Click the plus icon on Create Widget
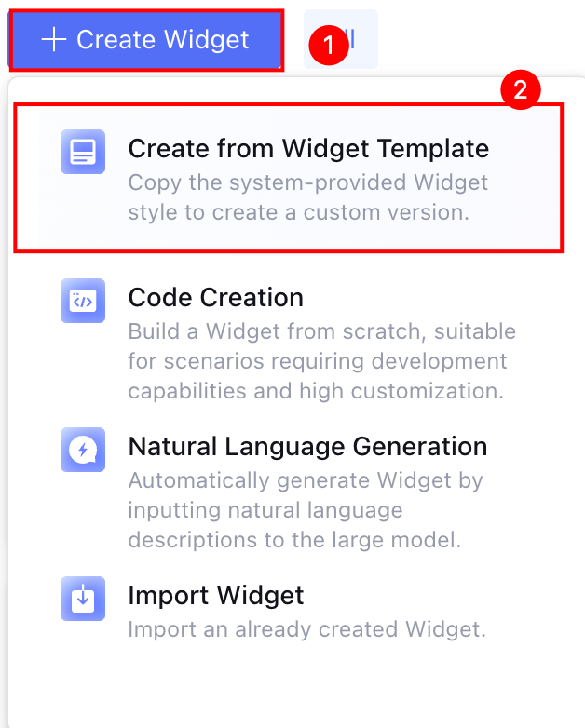Screen dimensions: 585x728 pos(55,40)
